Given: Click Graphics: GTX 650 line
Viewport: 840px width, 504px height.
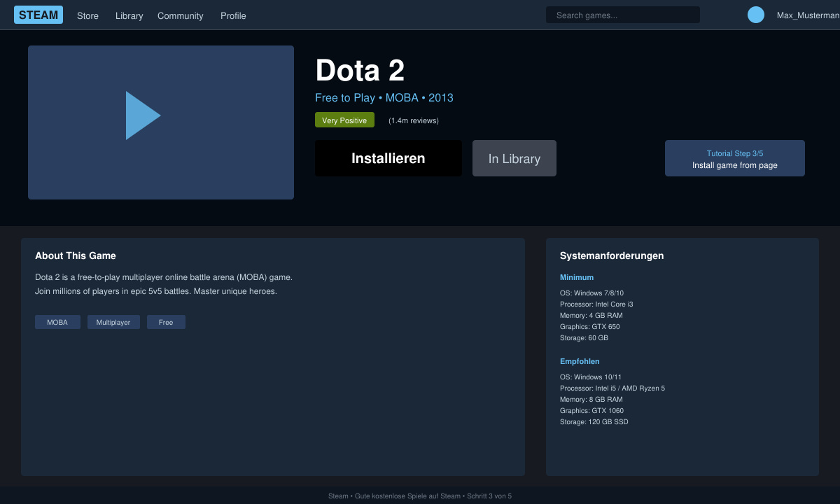Looking at the screenshot, I should pyautogui.click(x=590, y=326).
